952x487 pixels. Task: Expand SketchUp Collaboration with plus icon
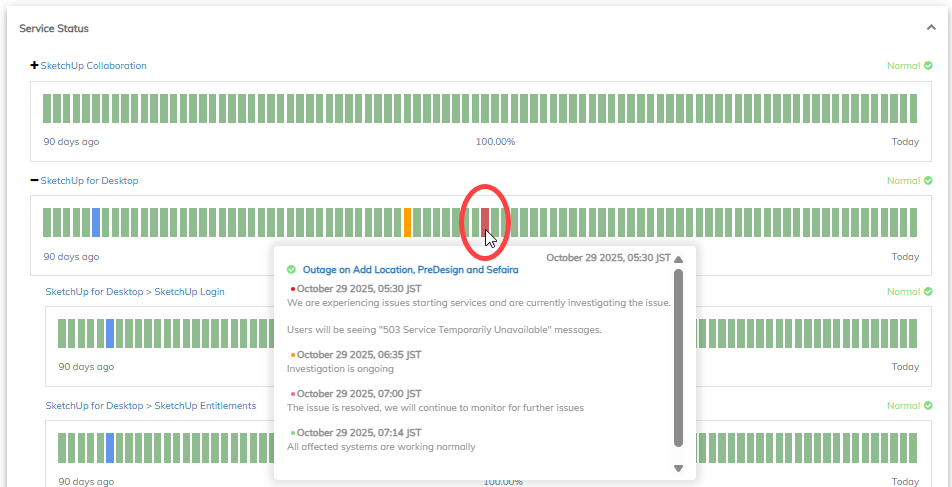click(35, 66)
